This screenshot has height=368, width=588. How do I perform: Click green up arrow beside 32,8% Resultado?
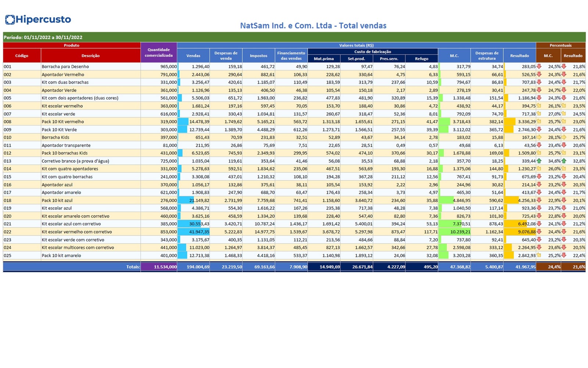(564, 161)
